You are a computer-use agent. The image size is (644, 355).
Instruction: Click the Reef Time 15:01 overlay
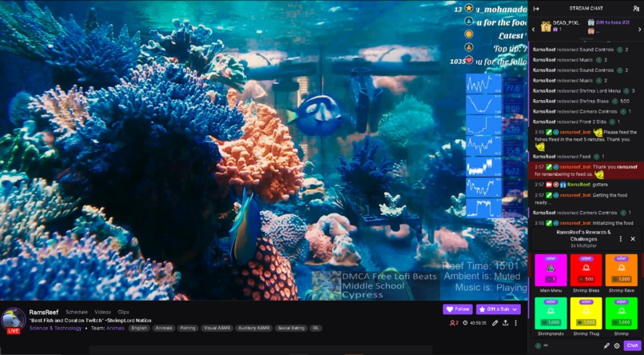[x=480, y=265]
